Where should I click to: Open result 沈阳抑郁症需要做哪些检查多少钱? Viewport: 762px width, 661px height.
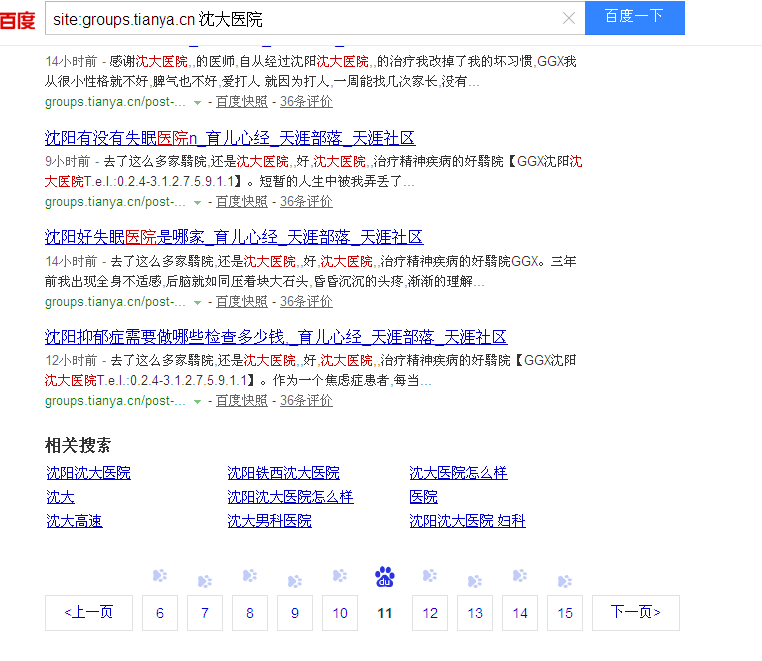pyautogui.click(x=276, y=337)
